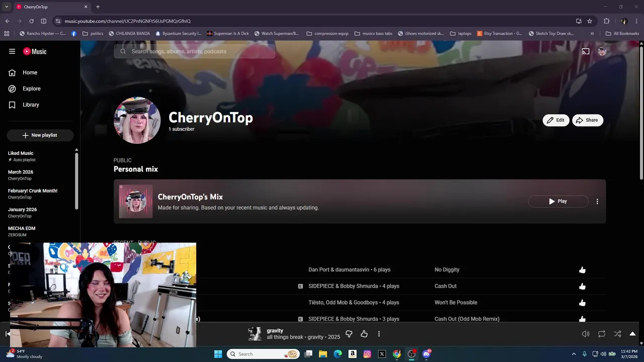Expand the now playing panel arrow

tap(632, 334)
